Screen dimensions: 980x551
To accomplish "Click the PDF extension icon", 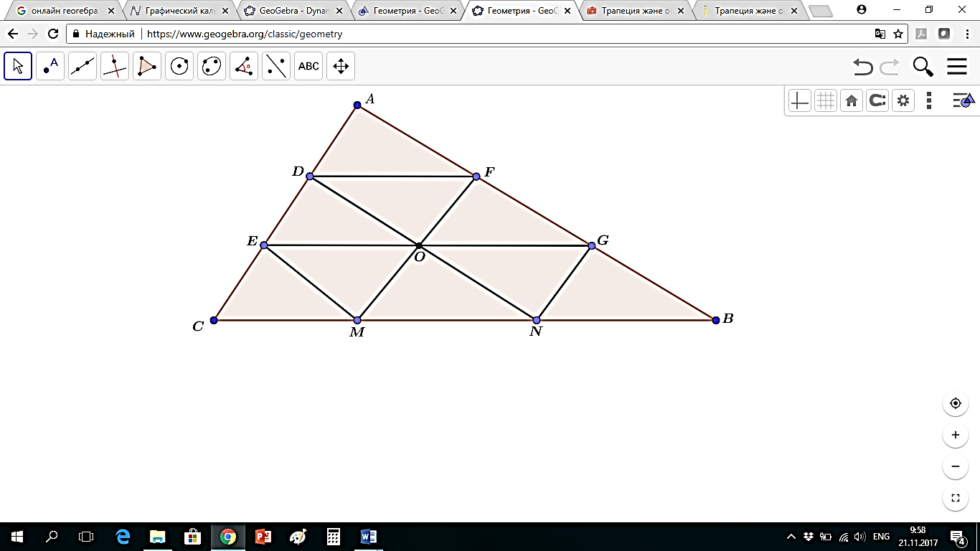I will tap(921, 34).
